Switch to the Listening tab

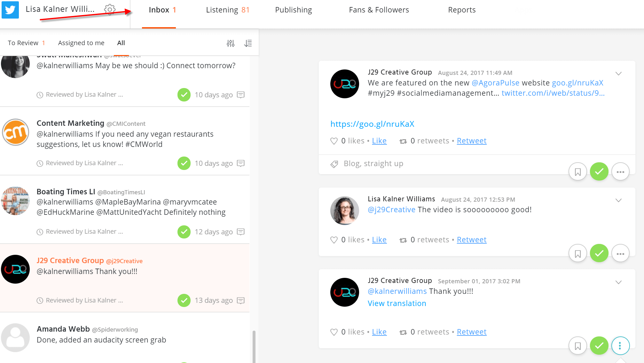(x=228, y=10)
